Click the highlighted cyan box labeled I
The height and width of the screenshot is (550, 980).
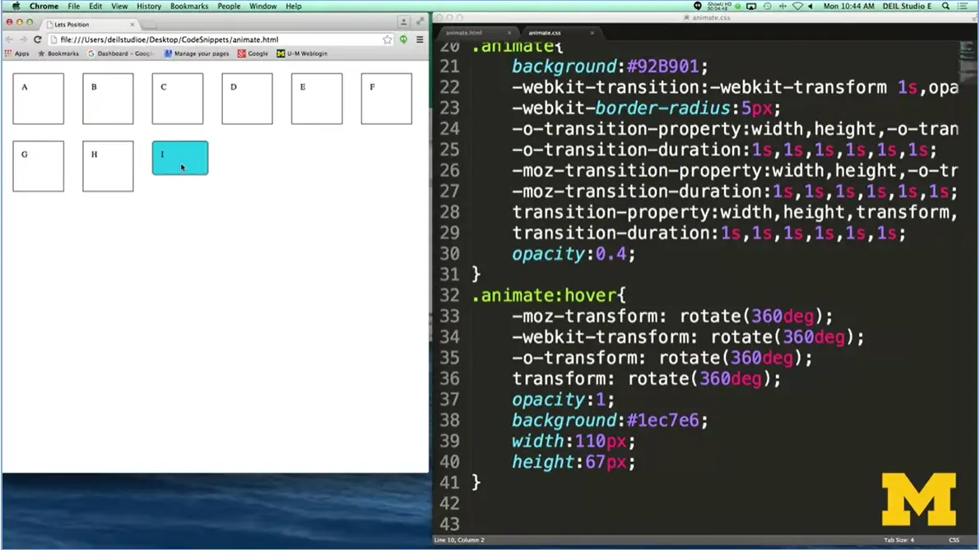tap(179, 158)
